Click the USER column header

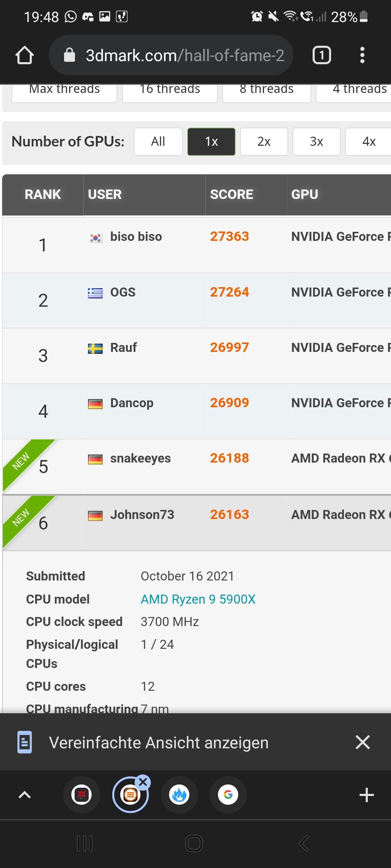coord(144,195)
